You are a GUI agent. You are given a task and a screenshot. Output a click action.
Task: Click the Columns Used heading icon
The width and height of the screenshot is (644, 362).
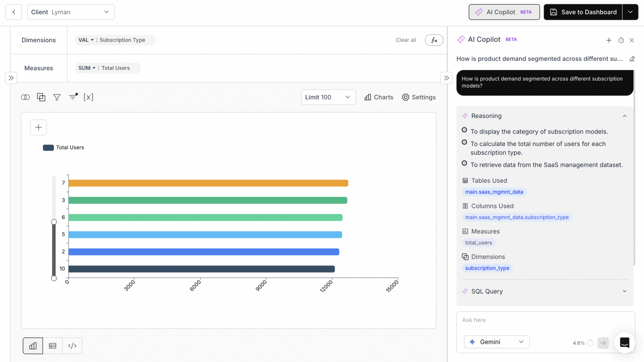465,206
